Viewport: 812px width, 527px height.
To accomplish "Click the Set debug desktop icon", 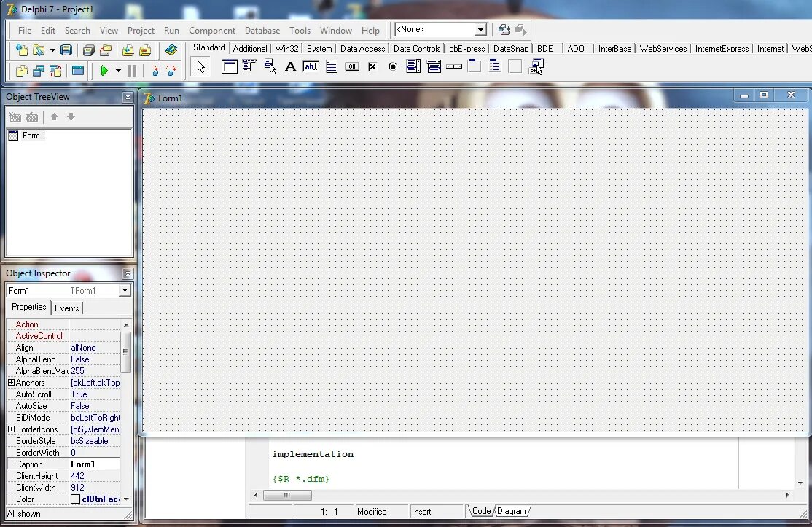I will (521, 30).
